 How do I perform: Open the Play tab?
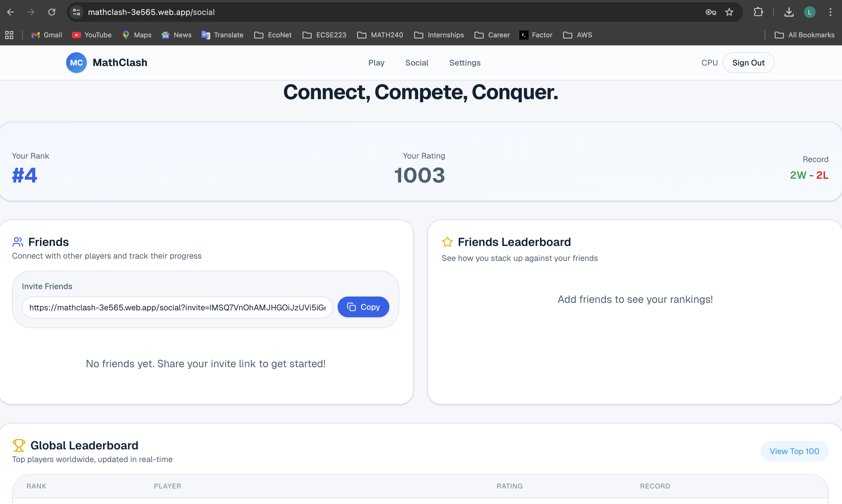376,63
